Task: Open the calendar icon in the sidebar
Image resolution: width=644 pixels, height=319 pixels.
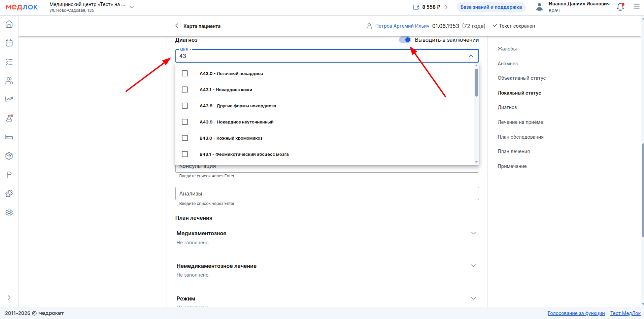Action: tap(9, 43)
